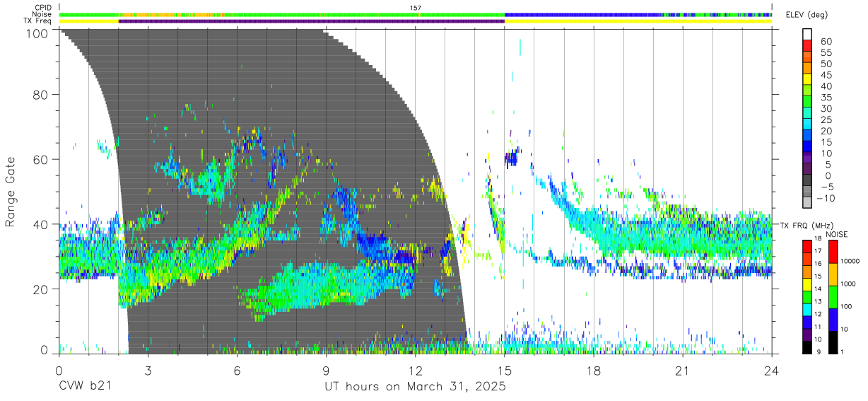Click "UT hours on March 31, 2025" axis title

415,388
